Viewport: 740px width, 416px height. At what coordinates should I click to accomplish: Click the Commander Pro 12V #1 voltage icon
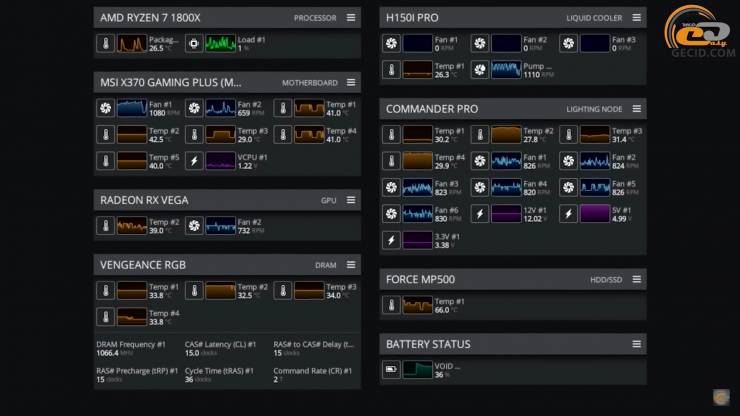pyautogui.click(x=480, y=214)
